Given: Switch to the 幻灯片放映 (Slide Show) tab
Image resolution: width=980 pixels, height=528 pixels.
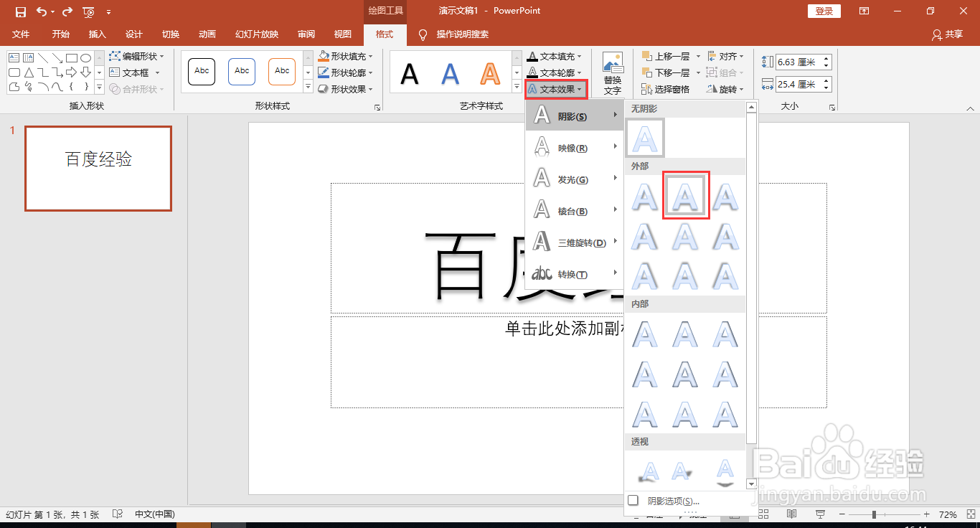Looking at the screenshot, I should click(256, 34).
